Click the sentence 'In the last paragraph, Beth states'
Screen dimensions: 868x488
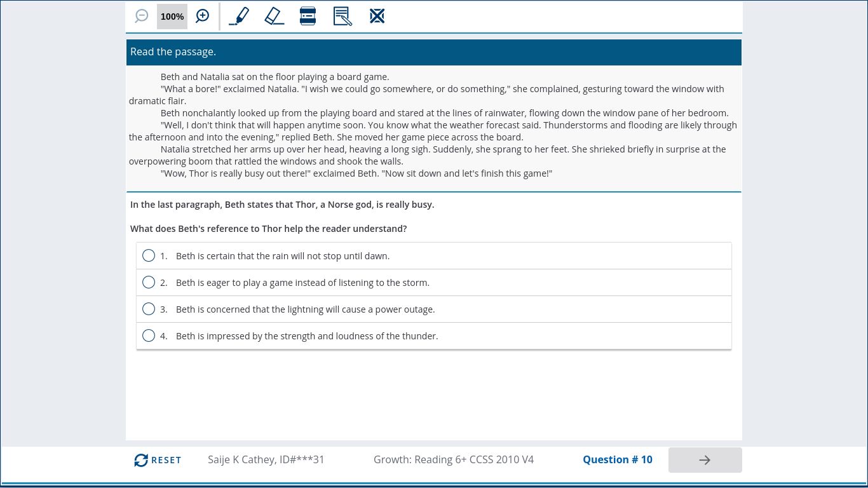click(x=282, y=205)
